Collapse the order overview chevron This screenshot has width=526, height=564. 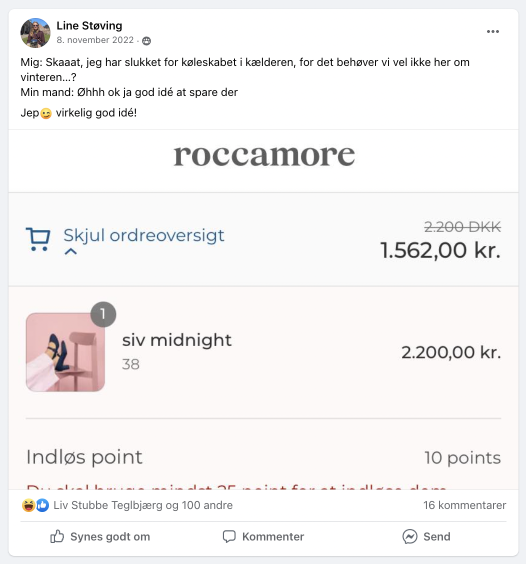click(71, 251)
